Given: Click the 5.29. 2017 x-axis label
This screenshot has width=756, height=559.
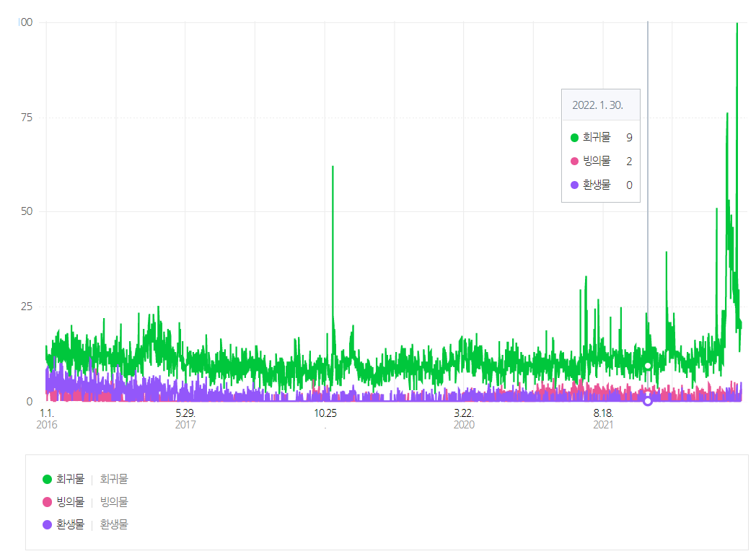Looking at the screenshot, I should [x=185, y=419].
